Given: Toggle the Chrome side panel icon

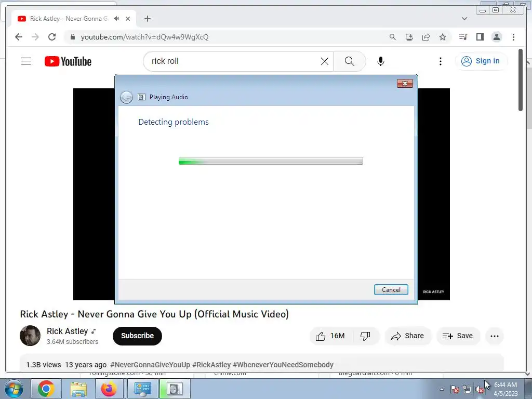Looking at the screenshot, I should pyautogui.click(x=480, y=37).
